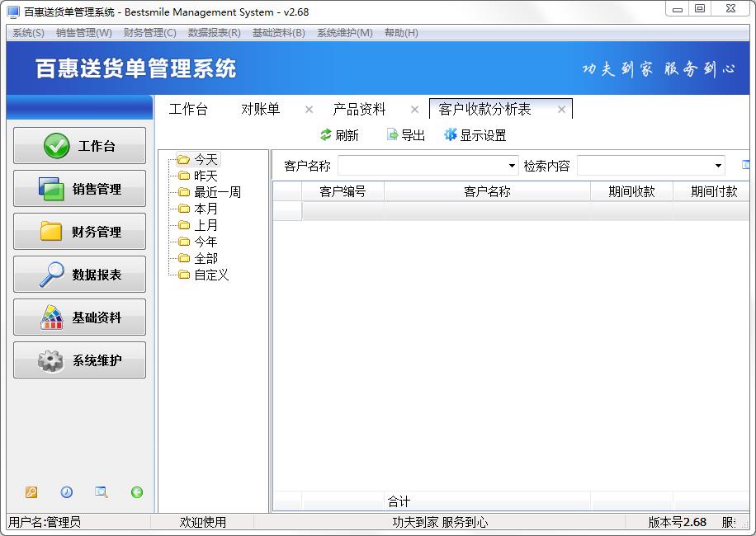Switch to the 对账单 tab
The height and width of the screenshot is (536, 756).
tap(260, 109)
